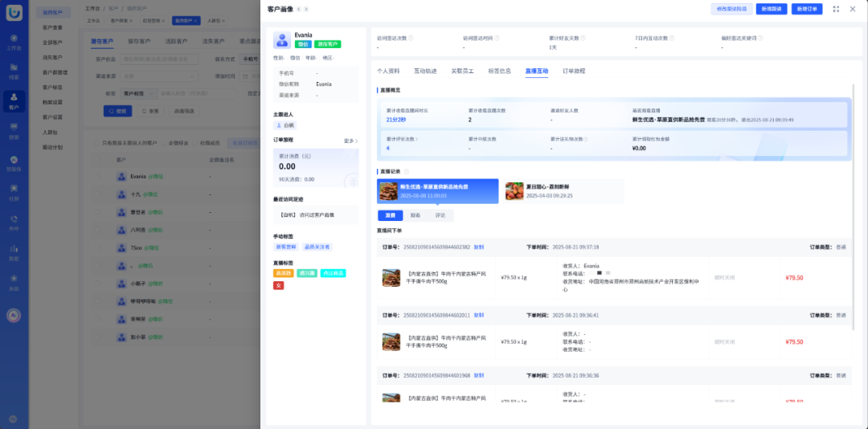Click the info icon next to 直播记录
This screenshot has width=868, height=429.
407,171
